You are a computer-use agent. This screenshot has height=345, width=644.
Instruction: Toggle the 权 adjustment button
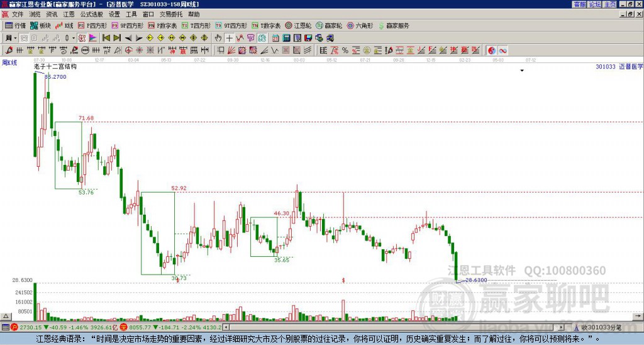82,38
